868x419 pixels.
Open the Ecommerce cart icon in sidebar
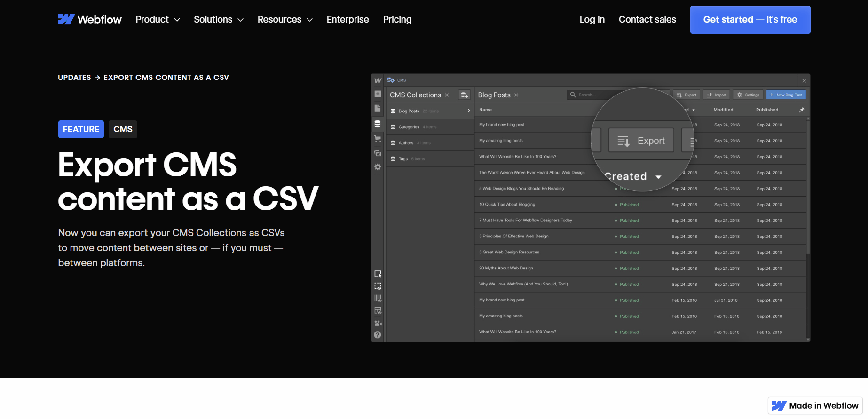tap(378, 139)
